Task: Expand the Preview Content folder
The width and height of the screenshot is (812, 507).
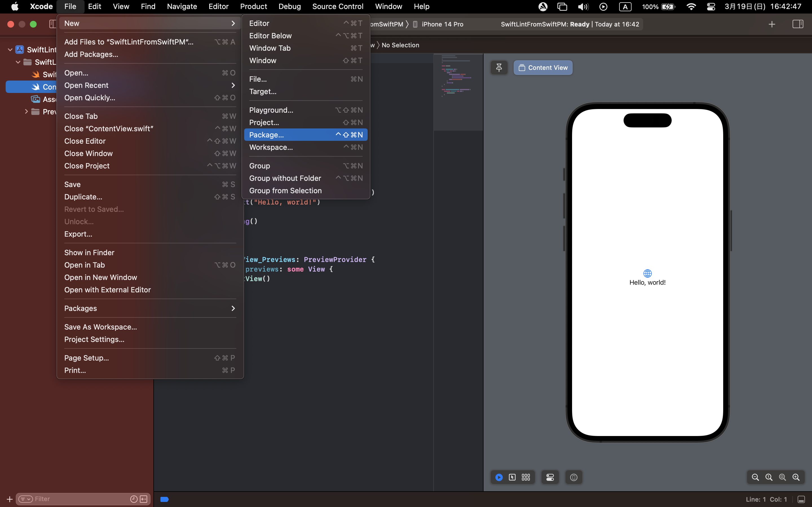Action: click(x=26, y=112)
